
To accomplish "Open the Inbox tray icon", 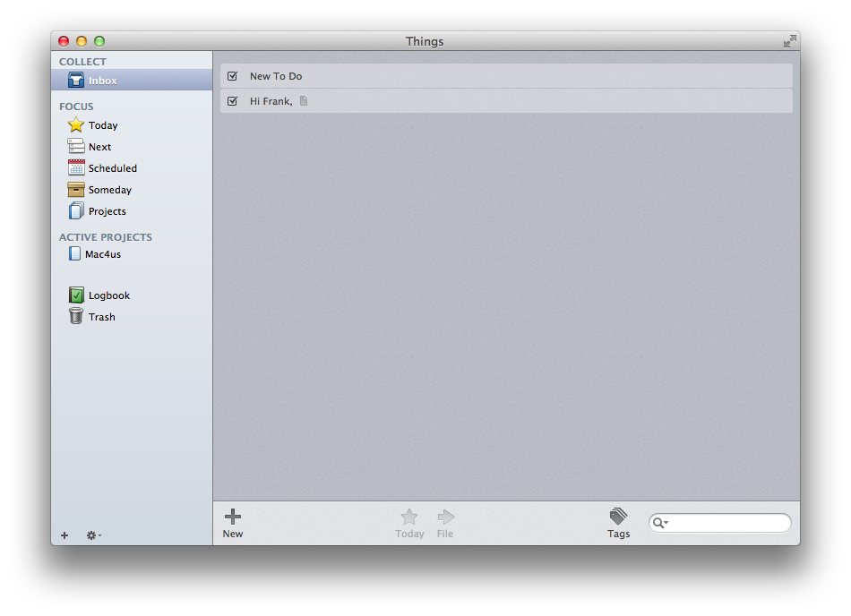I will click(76, 81).
